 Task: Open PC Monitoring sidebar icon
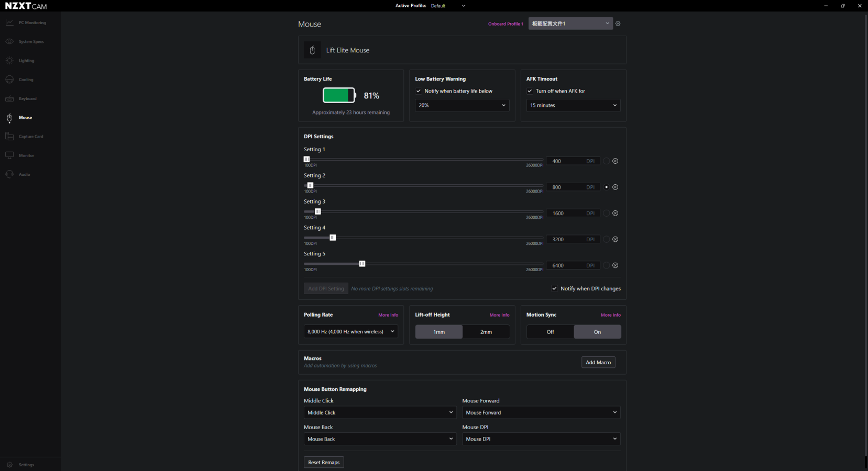[x=9, y=23]
